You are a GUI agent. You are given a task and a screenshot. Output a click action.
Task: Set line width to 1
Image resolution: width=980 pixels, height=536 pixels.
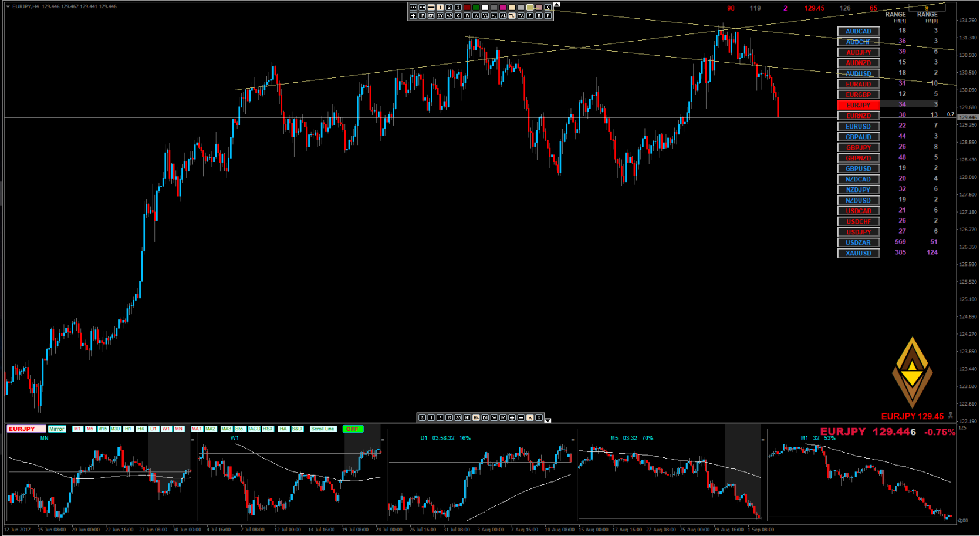440,7
